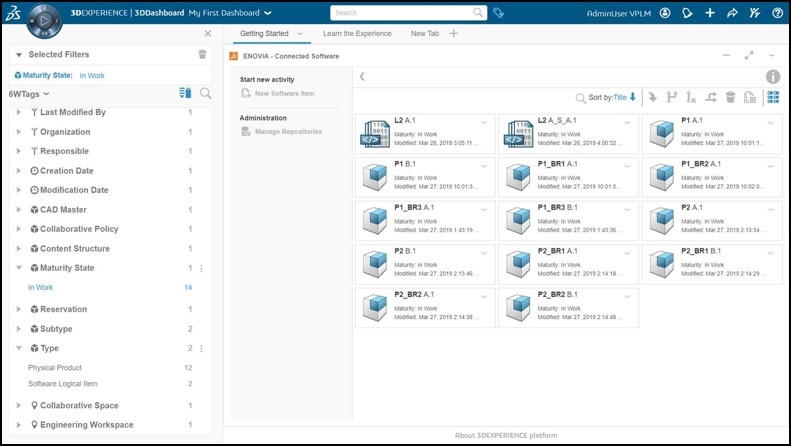
Task: Click the Sort by Title link
Action: pos(620,97)
